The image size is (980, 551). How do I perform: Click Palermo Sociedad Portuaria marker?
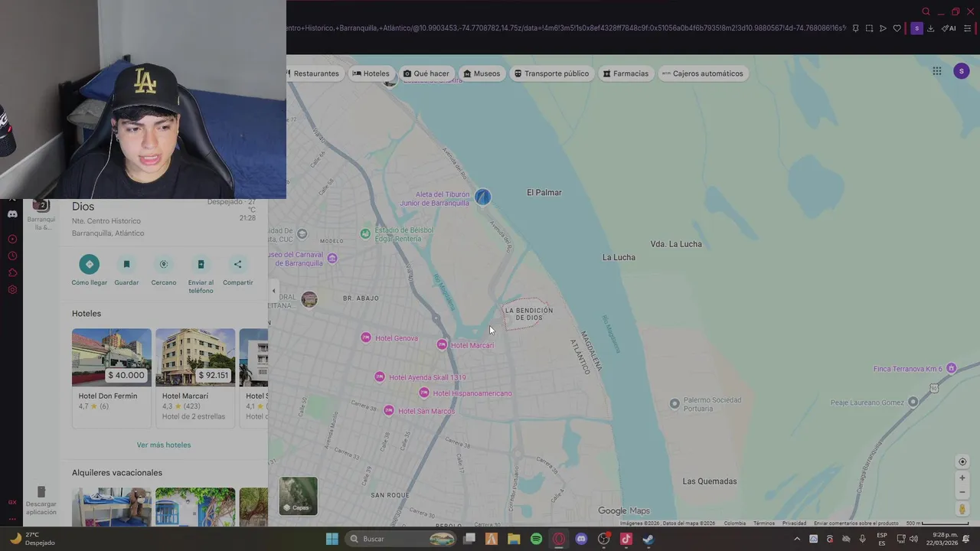tap(675, 403)
